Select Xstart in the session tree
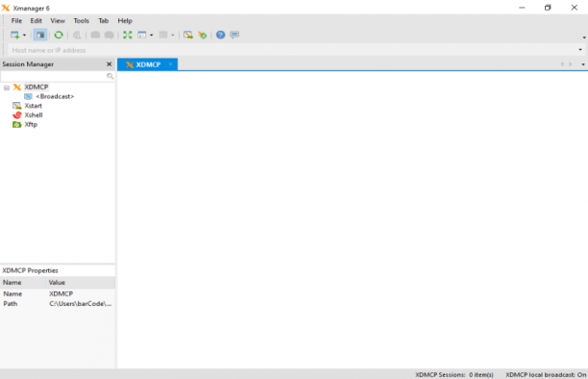Viewport: 588px width, 379px height. coord(33,106)
